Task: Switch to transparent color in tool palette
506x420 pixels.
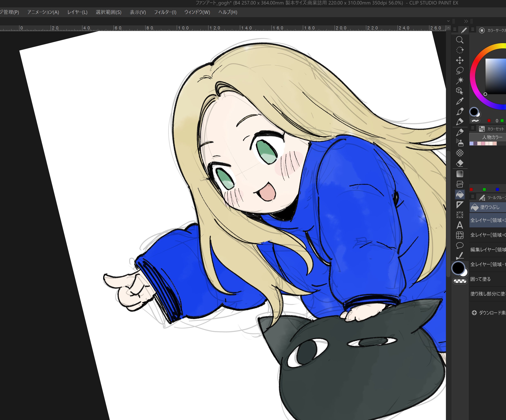Action: click(x=460, y=281)
